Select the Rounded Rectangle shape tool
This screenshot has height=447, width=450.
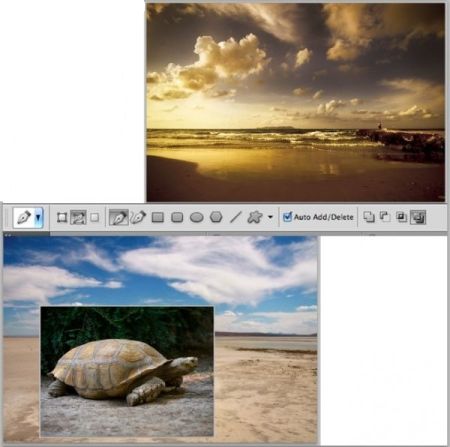[177, 218]
